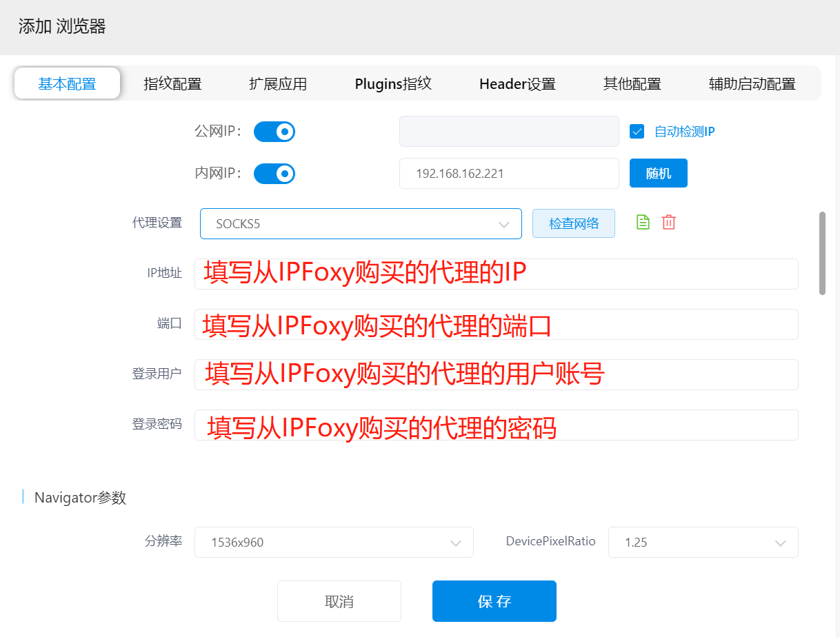The height and width of the screenshot is (637, 840).
Task: Open the Plugins指纹 tab
Action: [392, 83]
